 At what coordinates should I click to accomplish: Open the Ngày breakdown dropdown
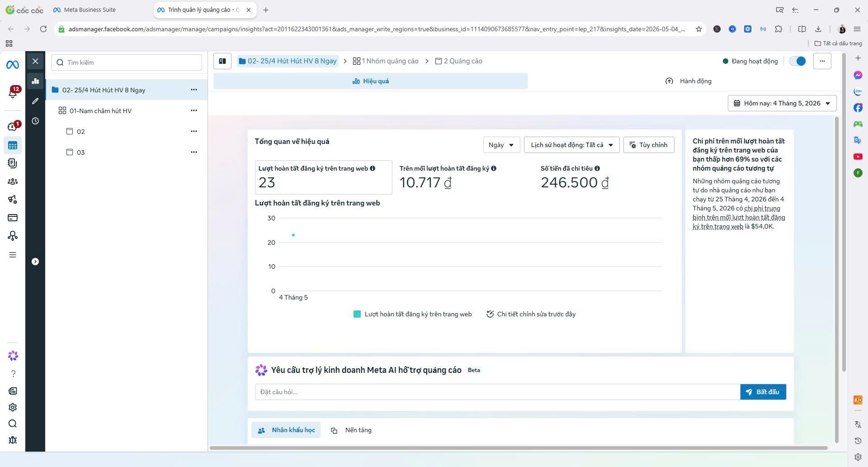point(501,145)
